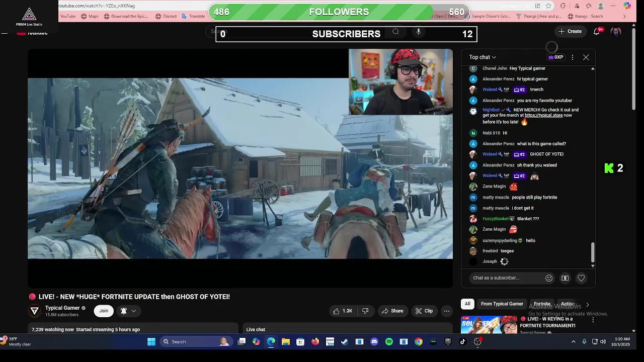Click the YouTube search magnifier icon
The height and width of the screenshot is (362, 644).
click(x=395, y=32)
